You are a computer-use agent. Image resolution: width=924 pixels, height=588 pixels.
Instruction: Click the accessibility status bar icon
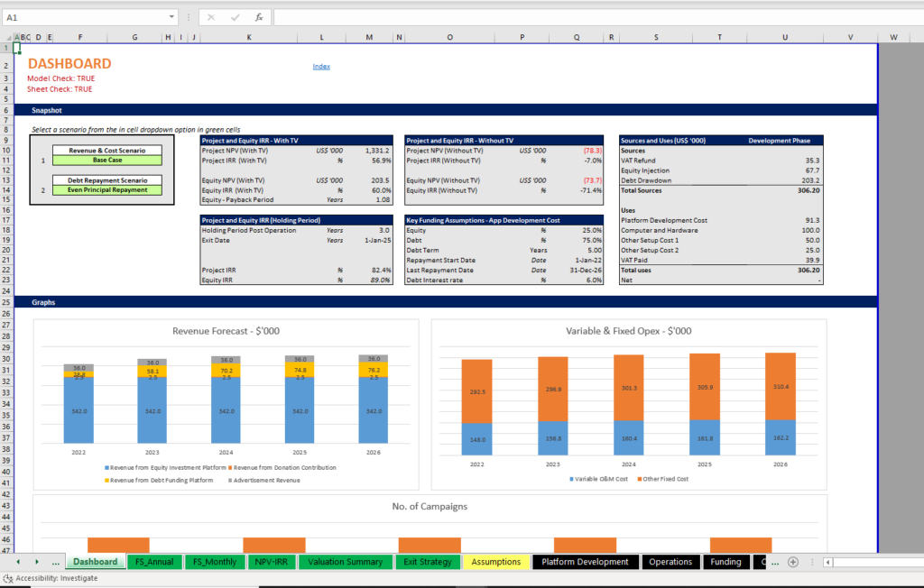click(8, 579)
